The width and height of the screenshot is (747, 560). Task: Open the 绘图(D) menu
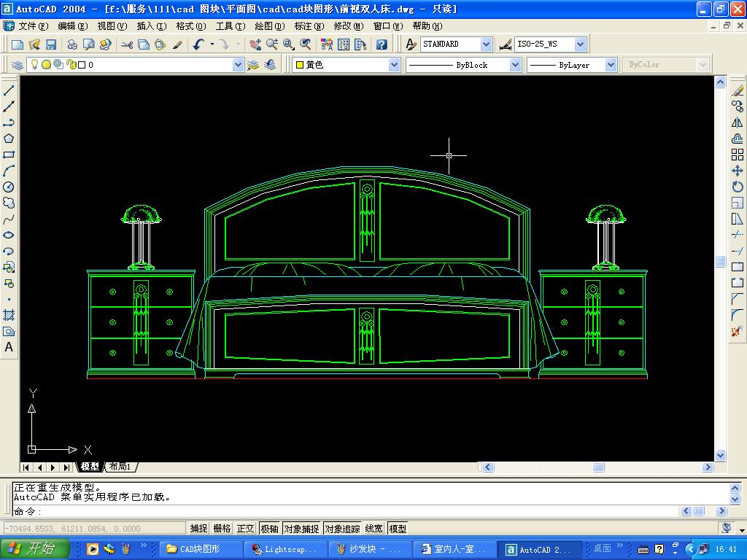[x=269, y=26]
